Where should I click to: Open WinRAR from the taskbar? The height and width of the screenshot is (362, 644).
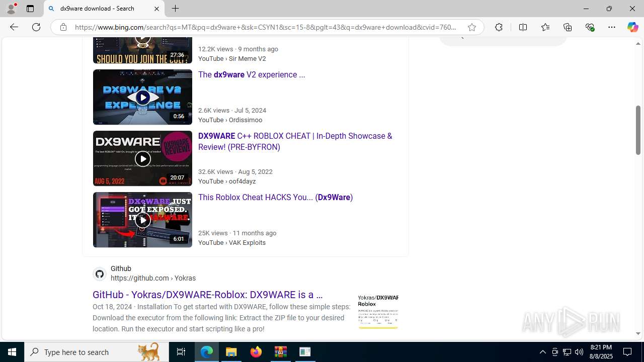point(281,352)
